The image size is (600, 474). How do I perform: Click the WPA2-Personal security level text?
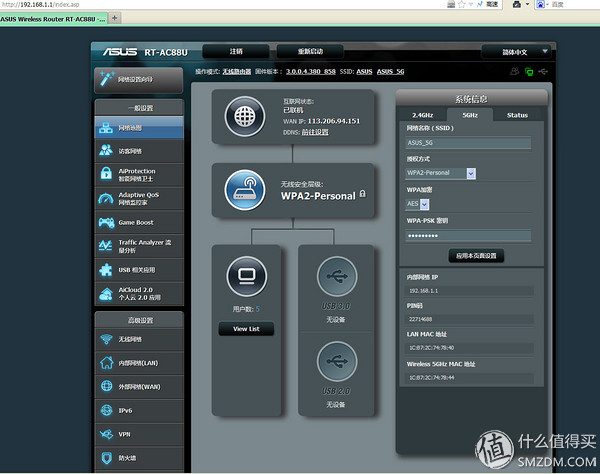pyautogui.click(x=318, y=196)
